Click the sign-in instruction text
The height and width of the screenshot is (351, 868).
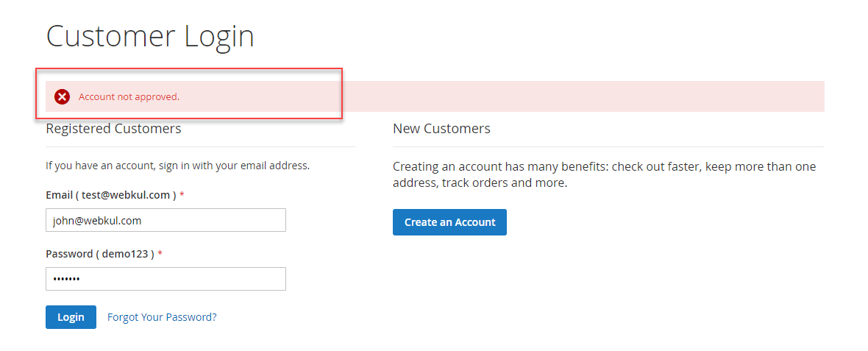click(177, 166)
